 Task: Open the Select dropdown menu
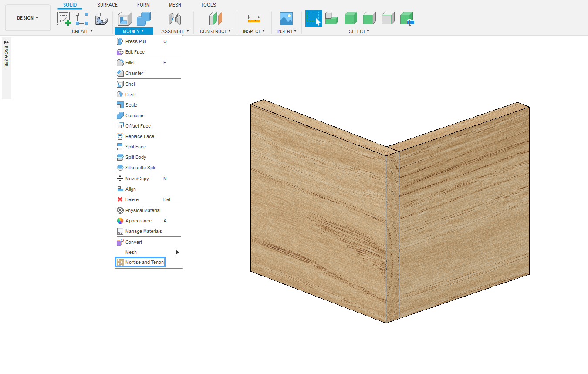coord(359,31)
